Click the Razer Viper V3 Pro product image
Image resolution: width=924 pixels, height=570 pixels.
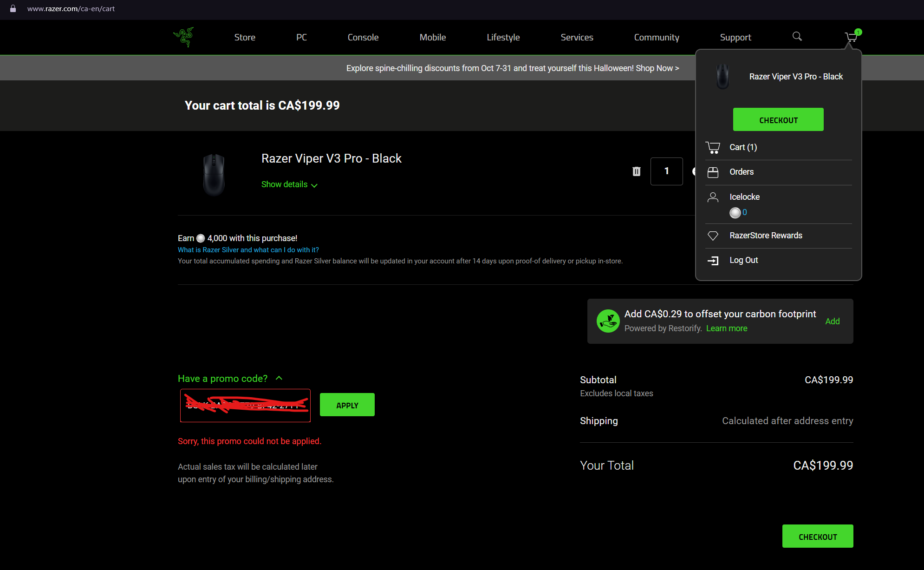[214, 175]
